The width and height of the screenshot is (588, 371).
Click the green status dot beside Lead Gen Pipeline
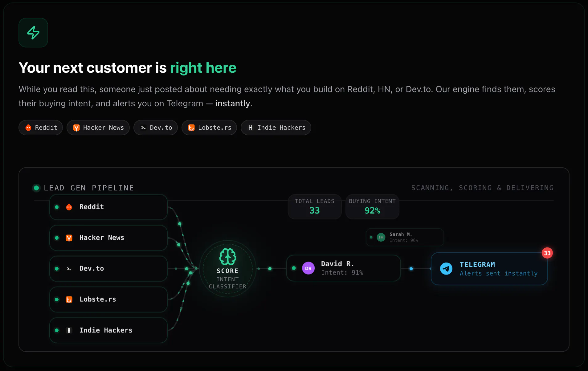click(x=36, y=188)
